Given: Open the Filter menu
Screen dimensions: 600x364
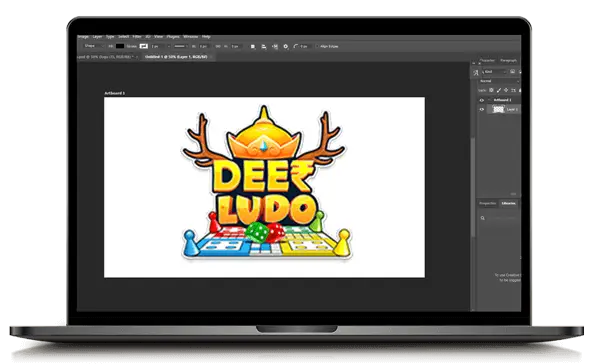Looking at the screenshot, I should (x=137, y=37).
